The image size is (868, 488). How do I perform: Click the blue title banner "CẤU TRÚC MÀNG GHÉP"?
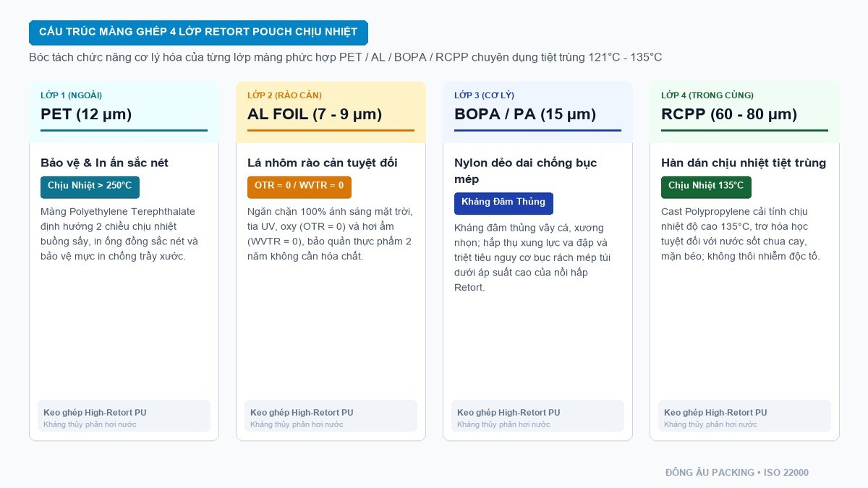[x=198, y=33]
